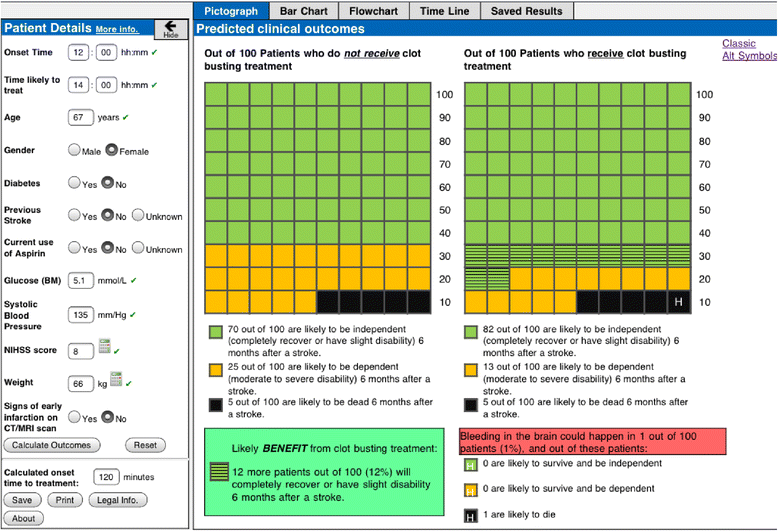
Task: Open the Alt Symbols link
Action: click(x=748, y=56)
